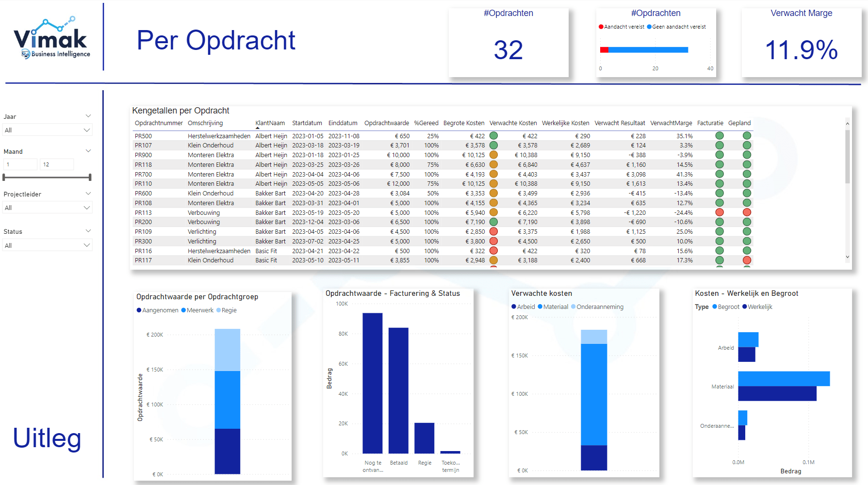Sort the table by VerwachtMarge column header
This screenshot has height=485, width=868.
click(672, 123)
